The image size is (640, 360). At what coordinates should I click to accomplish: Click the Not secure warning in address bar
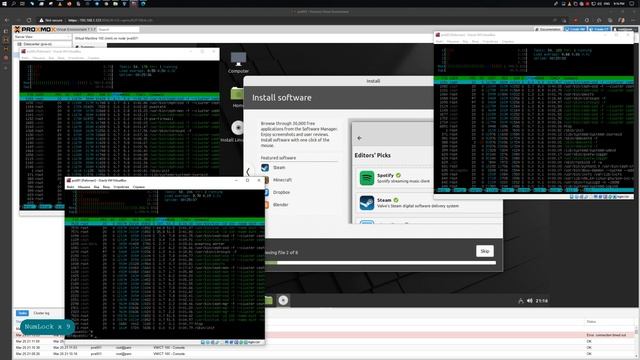[51, 20]
